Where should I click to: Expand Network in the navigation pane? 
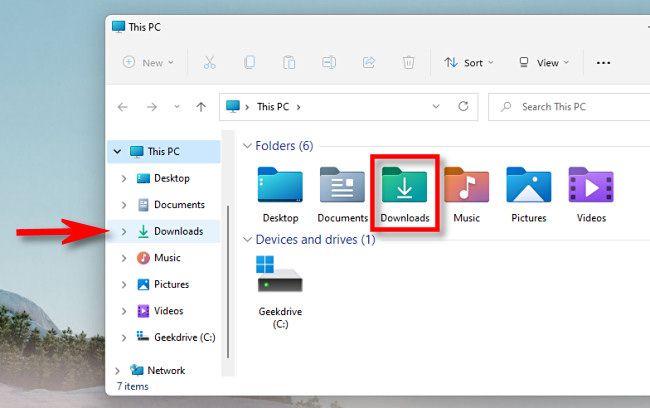(117, 371)
